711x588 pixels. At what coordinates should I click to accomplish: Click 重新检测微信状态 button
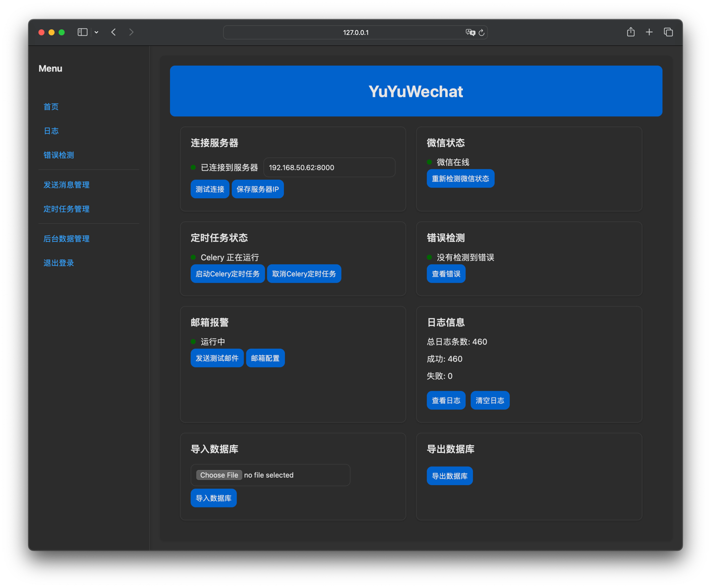click(460, 178)
